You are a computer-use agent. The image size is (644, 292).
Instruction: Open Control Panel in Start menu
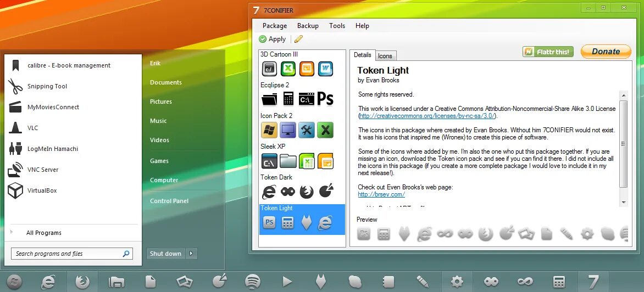(x=169, y=201)
